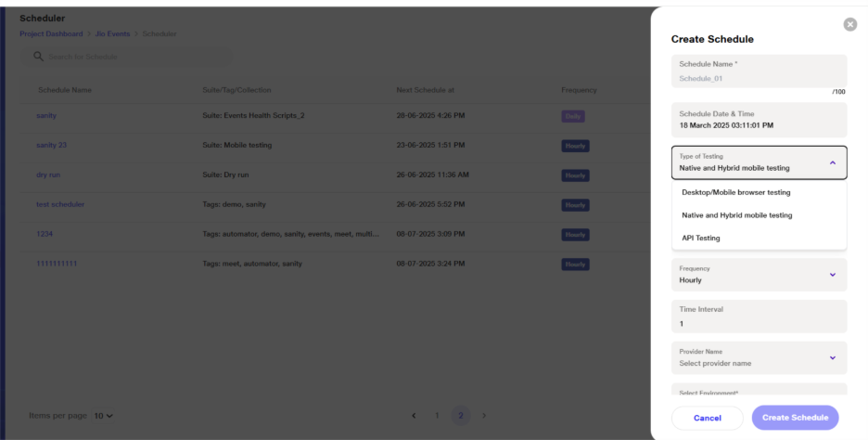Open Items per page dropdown
This screenshot has height=440, width=868.
pyautogui.click(x=102, y=416)
